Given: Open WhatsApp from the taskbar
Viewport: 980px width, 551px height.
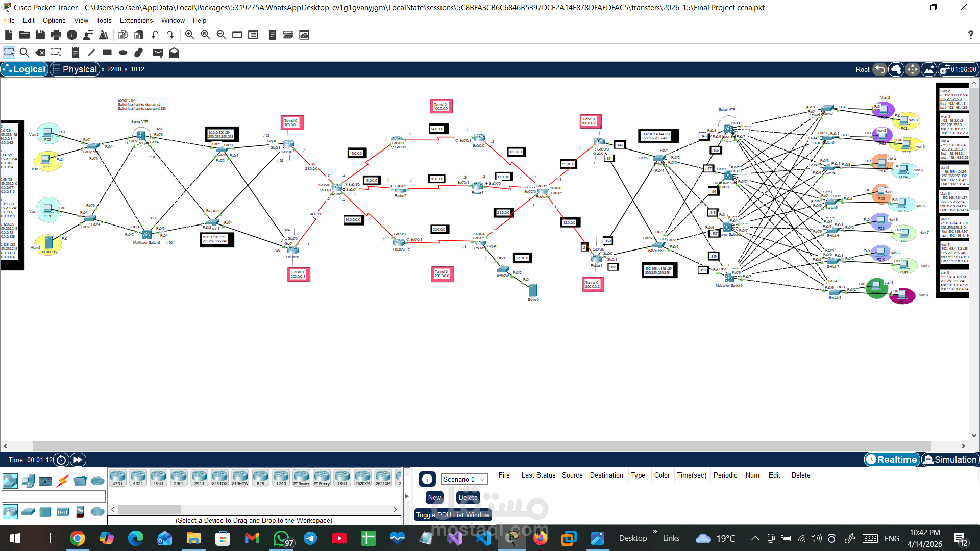Looking at the screenshot, I should 282,538.
